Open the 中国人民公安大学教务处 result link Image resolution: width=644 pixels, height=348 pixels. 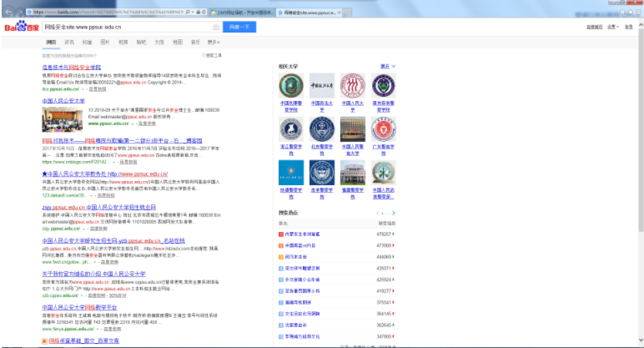pos(105,174)
